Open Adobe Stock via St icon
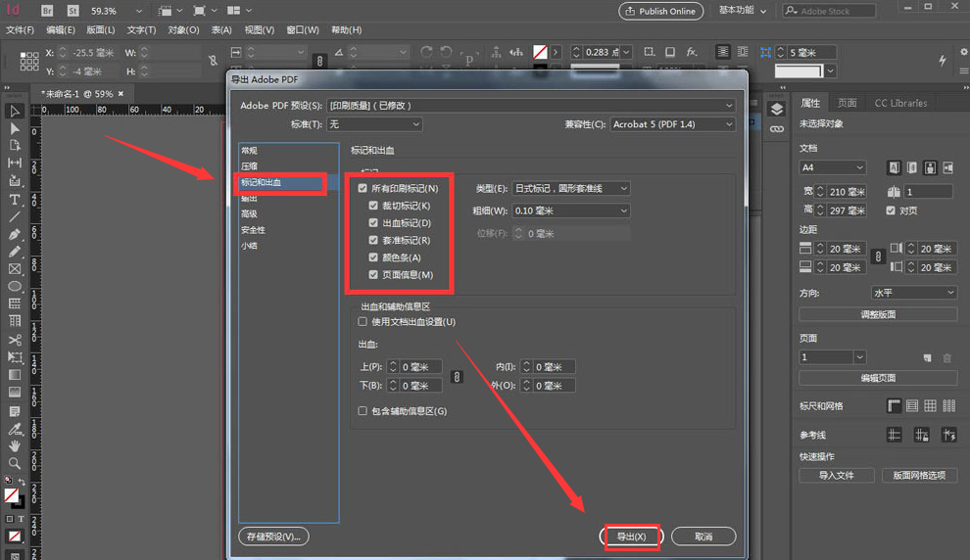This screenshot has height=560, width=970. pyautogui.click(x=73, y=11)
